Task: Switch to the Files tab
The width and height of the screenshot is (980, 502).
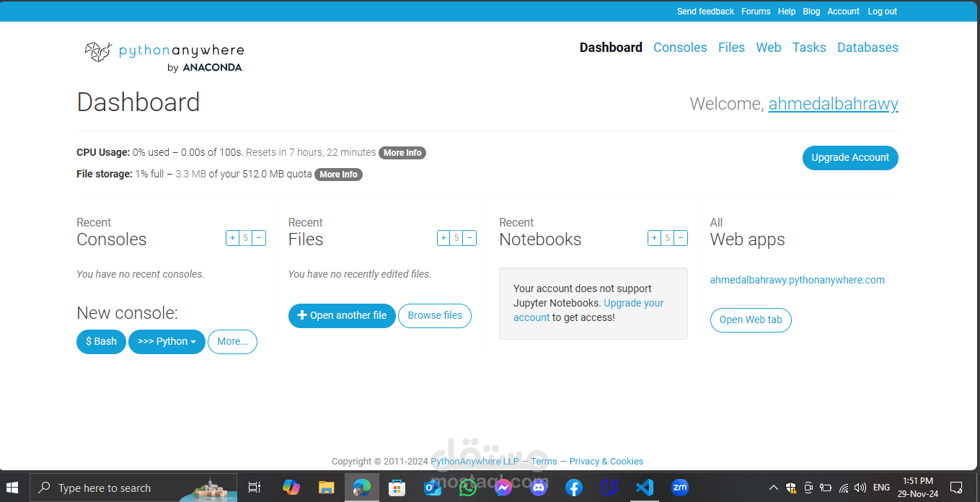Action: [x=731, y=48]
